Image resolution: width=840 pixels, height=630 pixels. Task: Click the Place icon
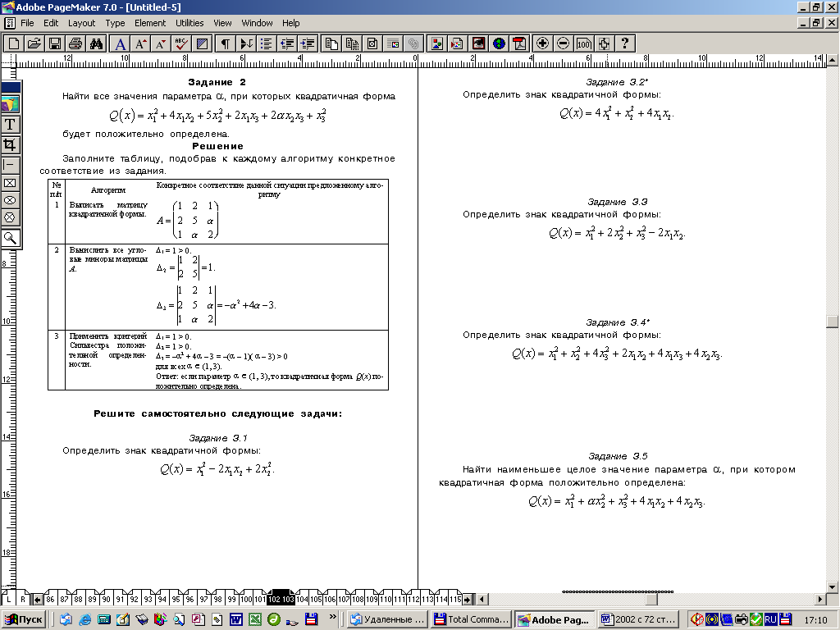(x=458, y=43)
